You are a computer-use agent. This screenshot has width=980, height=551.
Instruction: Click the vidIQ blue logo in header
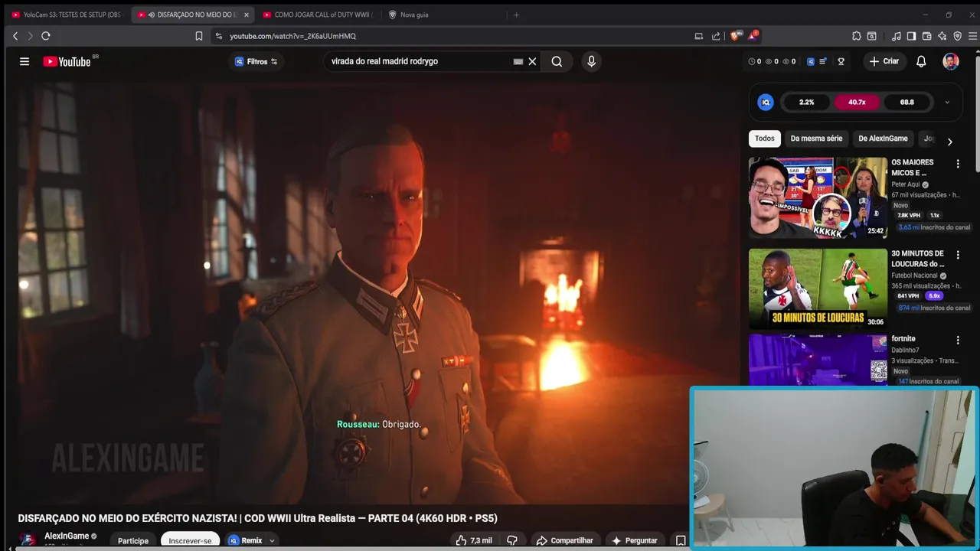point(811,61)
